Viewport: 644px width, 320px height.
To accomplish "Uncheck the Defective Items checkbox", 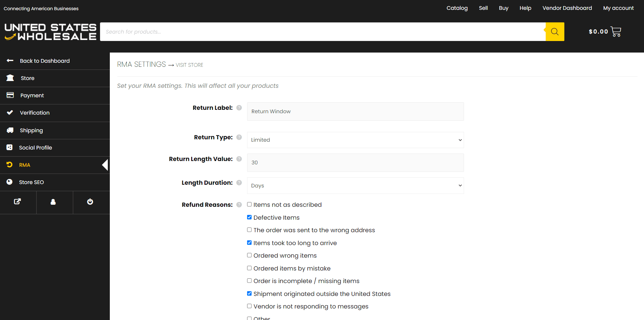I will 249,217.
